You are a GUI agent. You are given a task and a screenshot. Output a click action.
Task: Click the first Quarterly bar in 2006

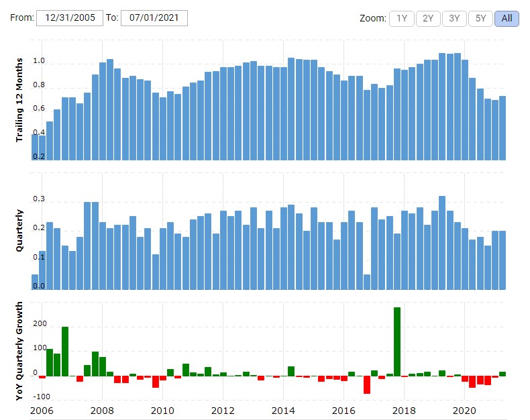pyautogui.click(x=35, y=282)
